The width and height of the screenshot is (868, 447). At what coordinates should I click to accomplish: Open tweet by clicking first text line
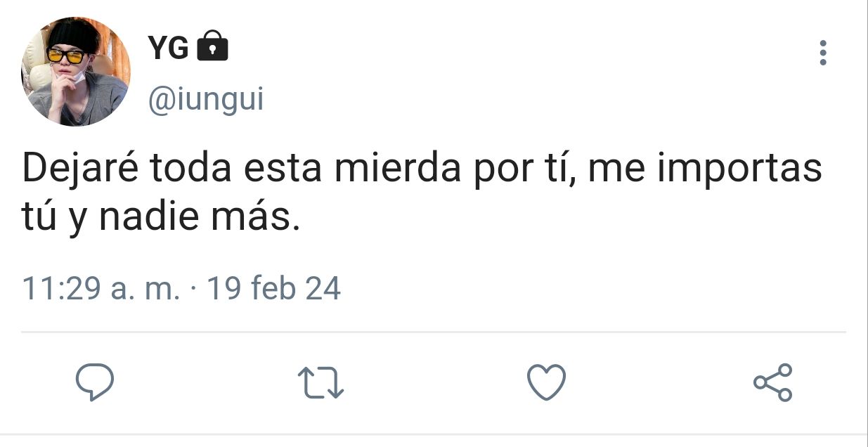[x=422, y=170]
